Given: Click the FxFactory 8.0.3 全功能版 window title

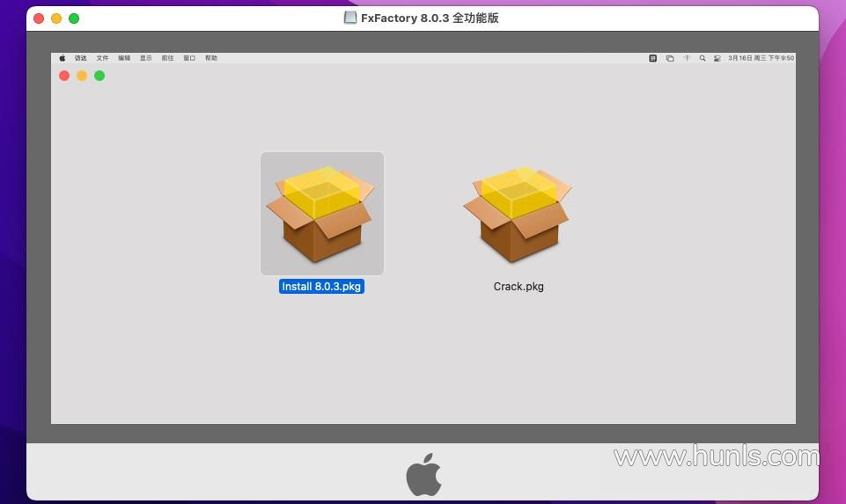Looking at the screenshot, I should point(430,18).
